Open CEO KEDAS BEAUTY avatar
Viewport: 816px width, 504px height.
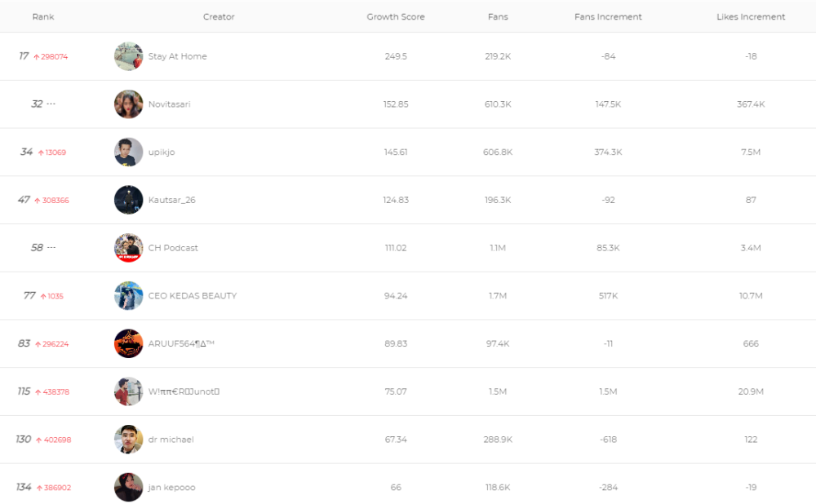(129, 295)
